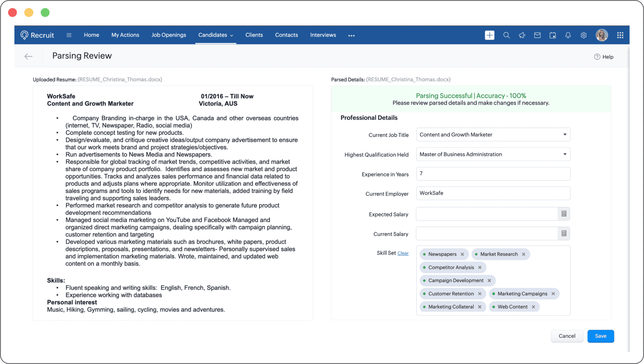Click the Skill Set tag box
Viewport: 644px width, 364px height.
(x=493, y=280)
